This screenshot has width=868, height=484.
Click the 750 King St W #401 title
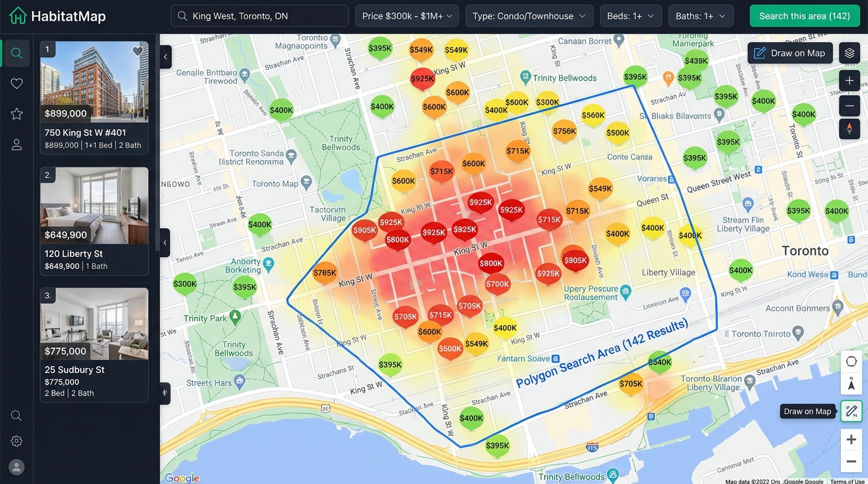[85, 132]
